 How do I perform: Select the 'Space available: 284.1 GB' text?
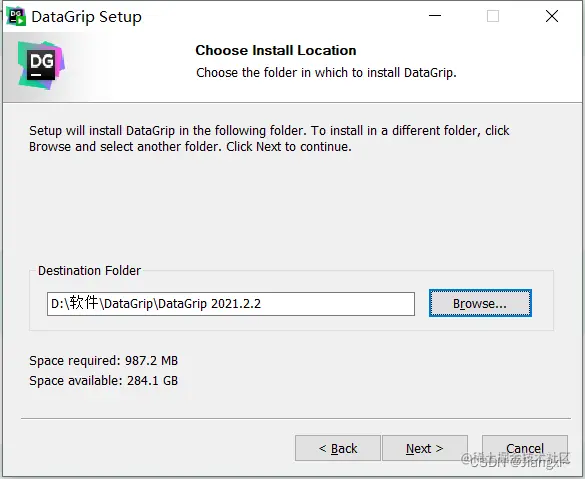tap(103, 381)
